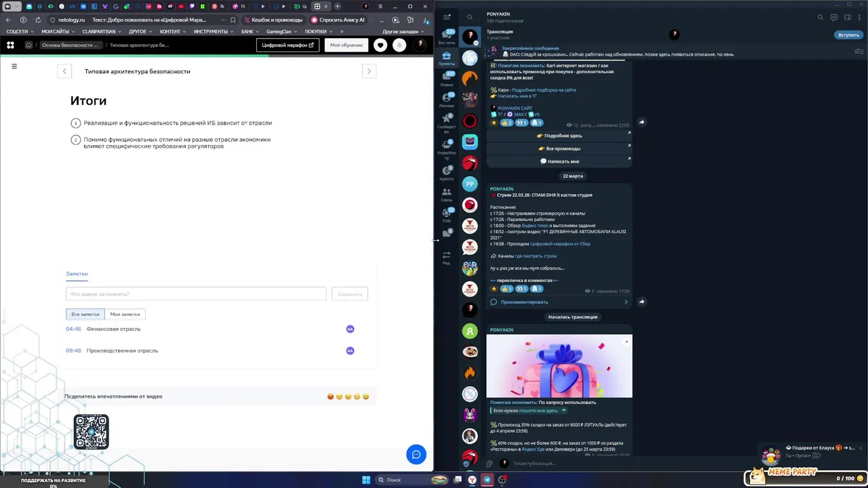
Task: Reload the netology.ru page
Action: tap(38, 20)
